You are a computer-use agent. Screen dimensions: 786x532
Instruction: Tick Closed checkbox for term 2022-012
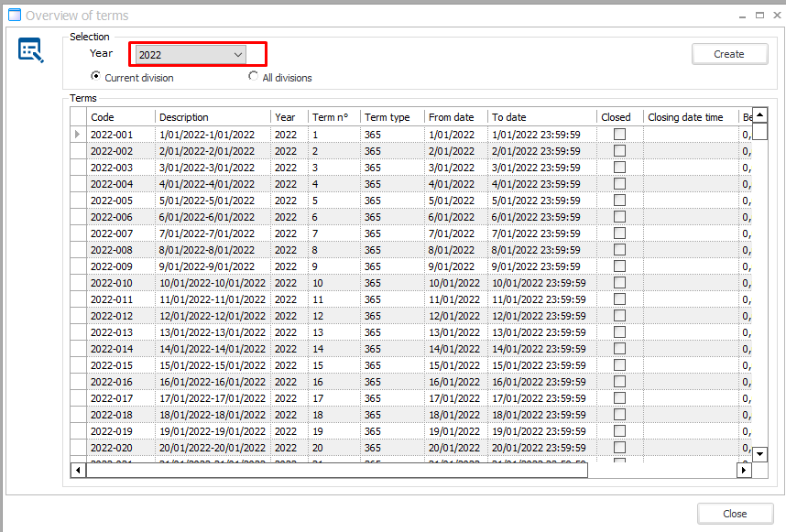click(619, 316)
